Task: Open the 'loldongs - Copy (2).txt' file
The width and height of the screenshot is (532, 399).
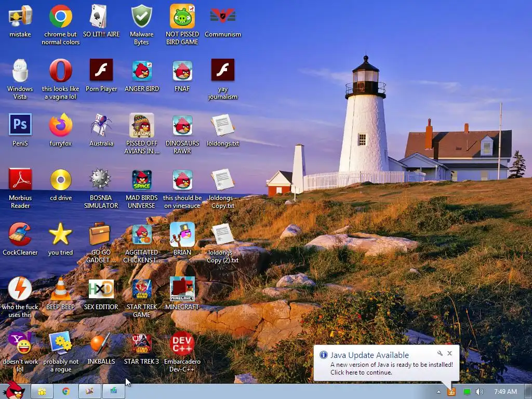Action: pos(222,234)
